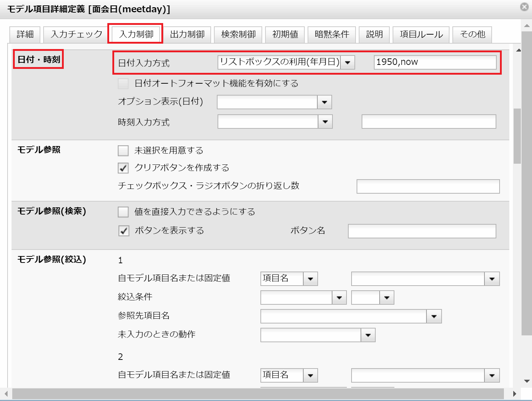Open the 暗黙条件 tab
Screen dimensions: 532x401
332,34
